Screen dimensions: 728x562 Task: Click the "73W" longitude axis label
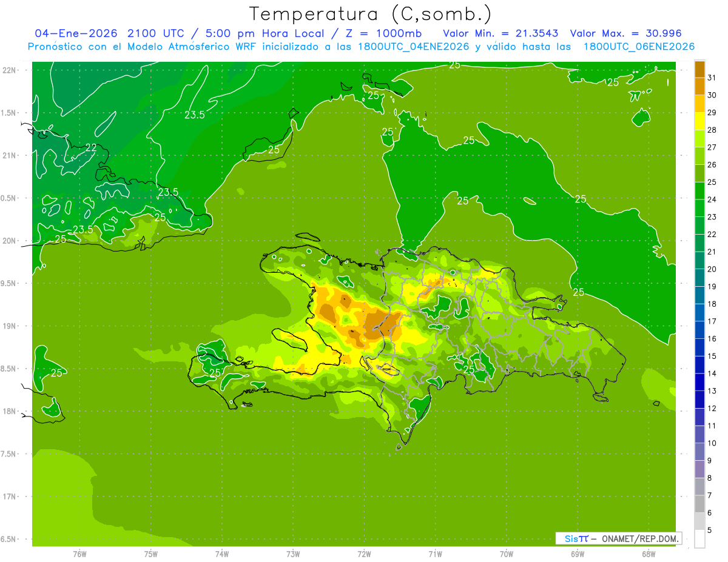pyautogui.click(x=293, y=554)
